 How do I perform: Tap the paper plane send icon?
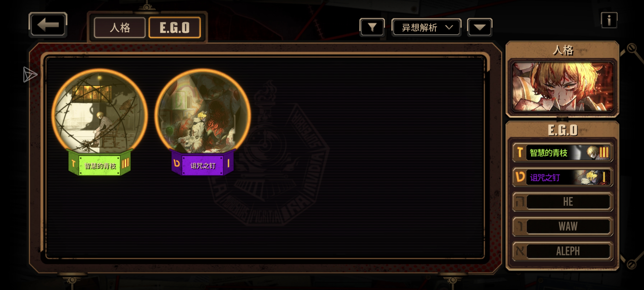coord(30,75)
